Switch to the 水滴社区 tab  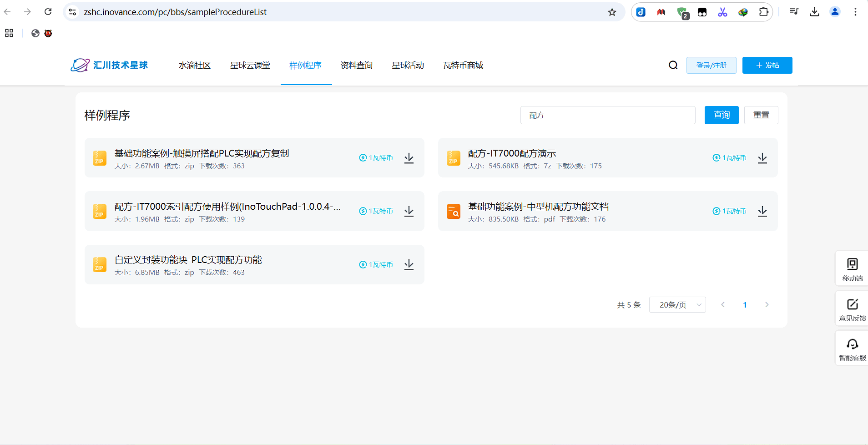tap(195, 66)
